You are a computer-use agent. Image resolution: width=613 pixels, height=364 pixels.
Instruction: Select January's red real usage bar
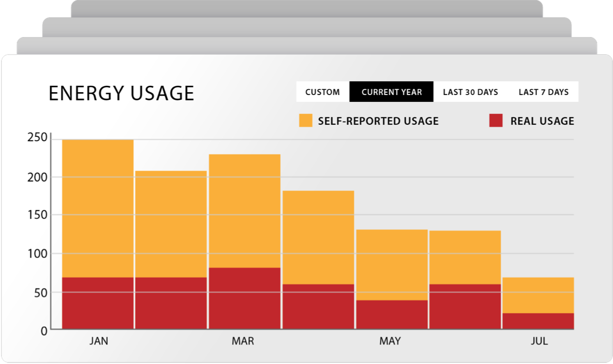tap(98, 303)
